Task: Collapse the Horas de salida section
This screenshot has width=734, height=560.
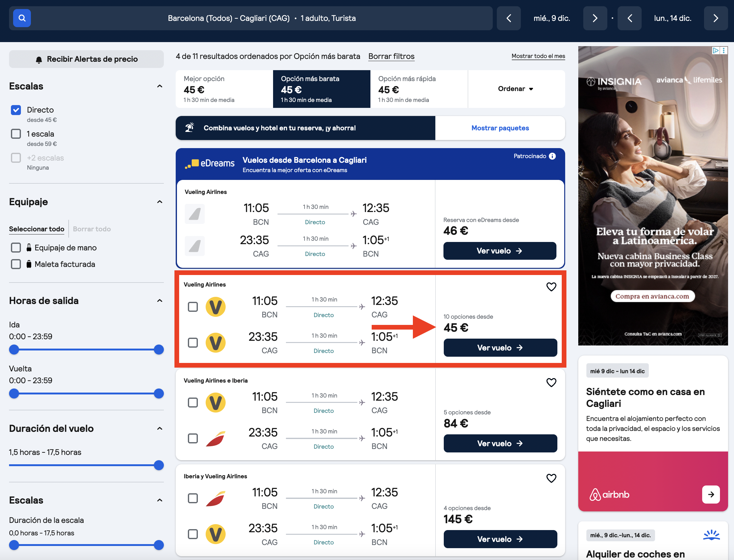Action: coord(160,301)
